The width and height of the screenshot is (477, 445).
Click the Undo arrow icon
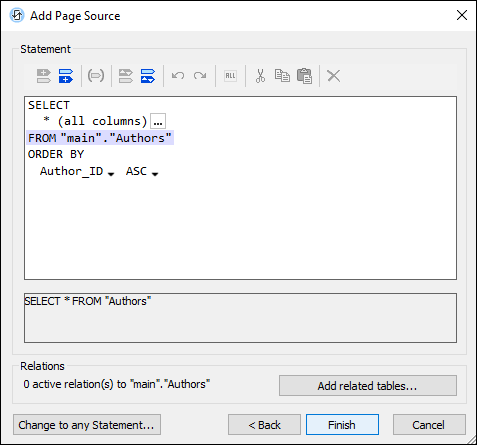point(178,76)
